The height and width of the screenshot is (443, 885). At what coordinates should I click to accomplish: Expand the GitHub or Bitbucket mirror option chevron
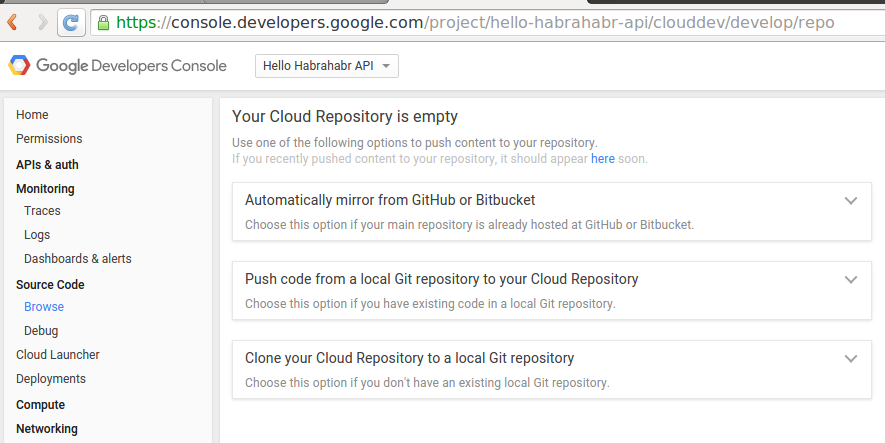tap(851, 200)
